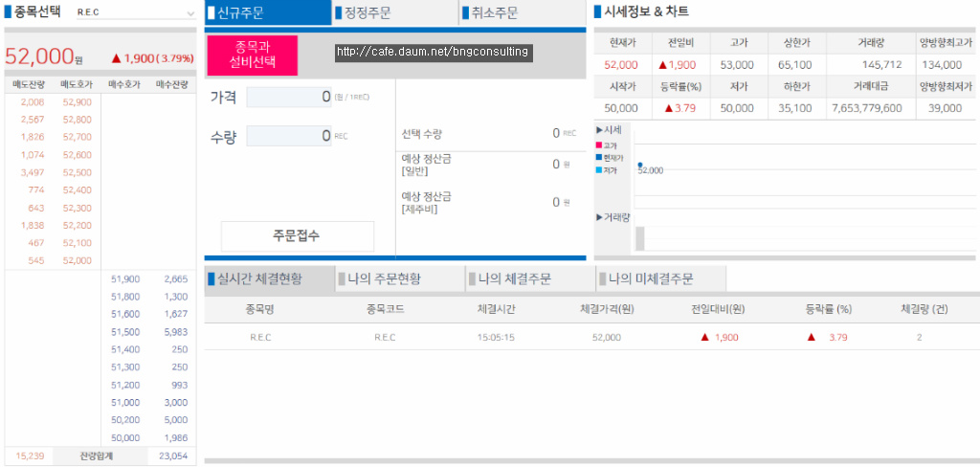Screen dimensions: 980x467
Task: Click 거래량 value 145,712
Action: [881, 64]
